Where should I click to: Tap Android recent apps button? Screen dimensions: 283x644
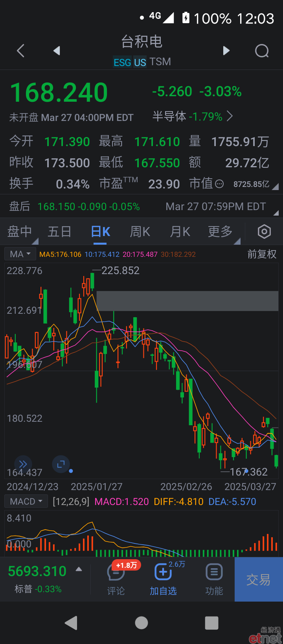212,623
